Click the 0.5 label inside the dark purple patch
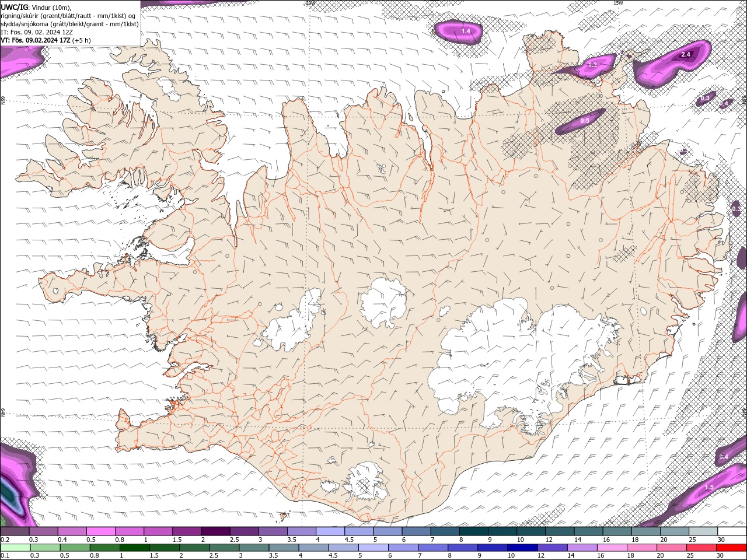Image resolution: width=747 pixels, height=560 pixels. (x=585, y=120)
